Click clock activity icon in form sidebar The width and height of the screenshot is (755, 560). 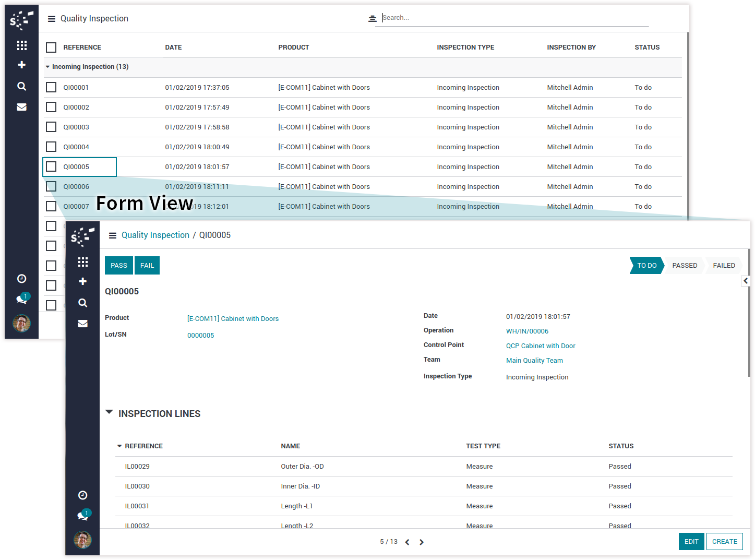point(82,495)
